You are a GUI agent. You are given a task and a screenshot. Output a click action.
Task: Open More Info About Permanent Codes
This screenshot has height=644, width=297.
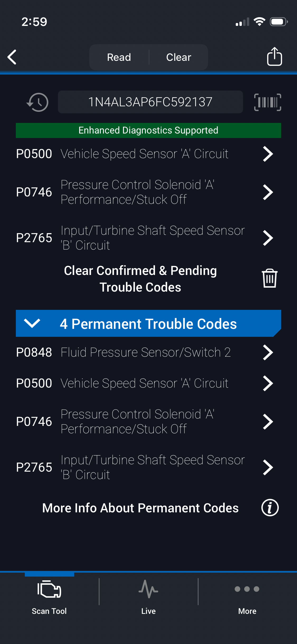click(x=140, y=508)
